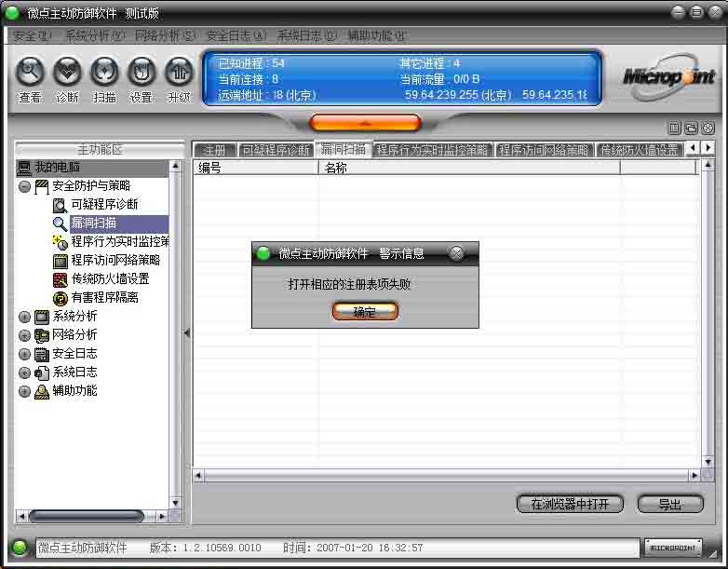This screenshot has height=569, width=728.
Task: Expand the 系统日志 tree node
Action: click(24, 373)
